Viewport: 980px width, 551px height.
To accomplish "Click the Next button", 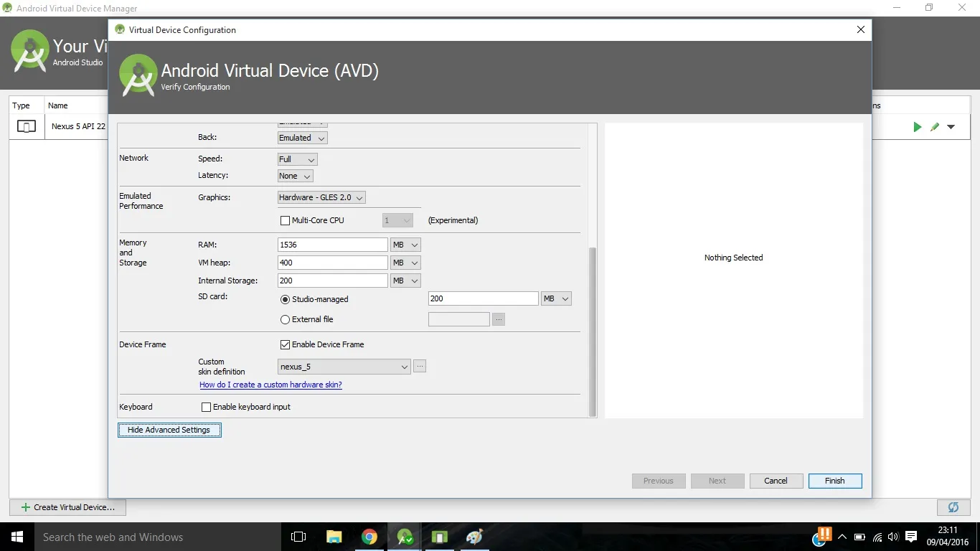I will pyautogui.click(x=717, y=481).
